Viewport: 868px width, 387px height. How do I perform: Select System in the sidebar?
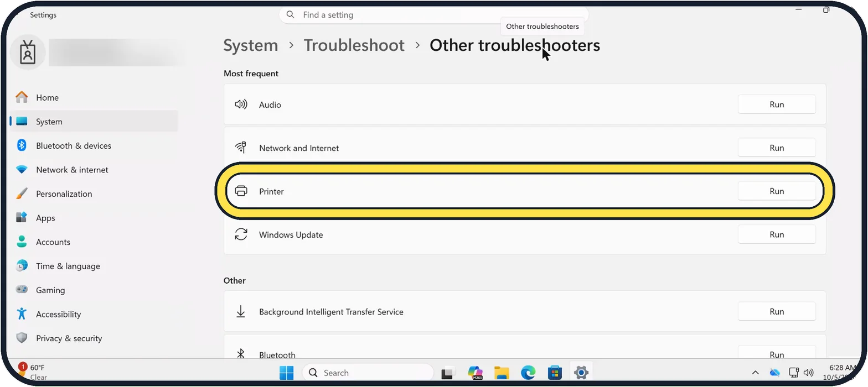(94, 122)
